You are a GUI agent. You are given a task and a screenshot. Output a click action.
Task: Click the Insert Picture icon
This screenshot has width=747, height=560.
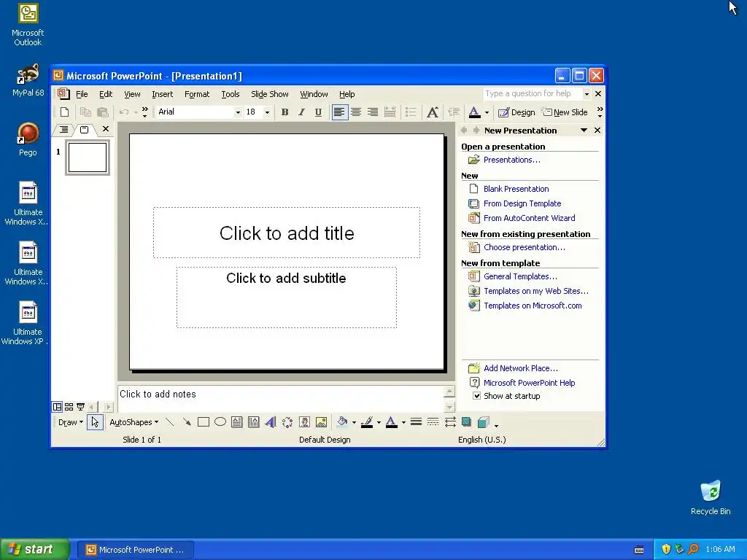coord(322,422)
